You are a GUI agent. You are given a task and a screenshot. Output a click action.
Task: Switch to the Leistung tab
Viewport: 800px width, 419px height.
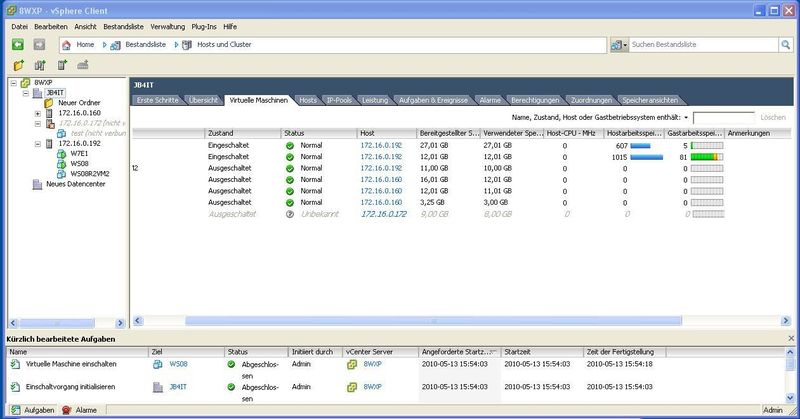pos(375,101)
